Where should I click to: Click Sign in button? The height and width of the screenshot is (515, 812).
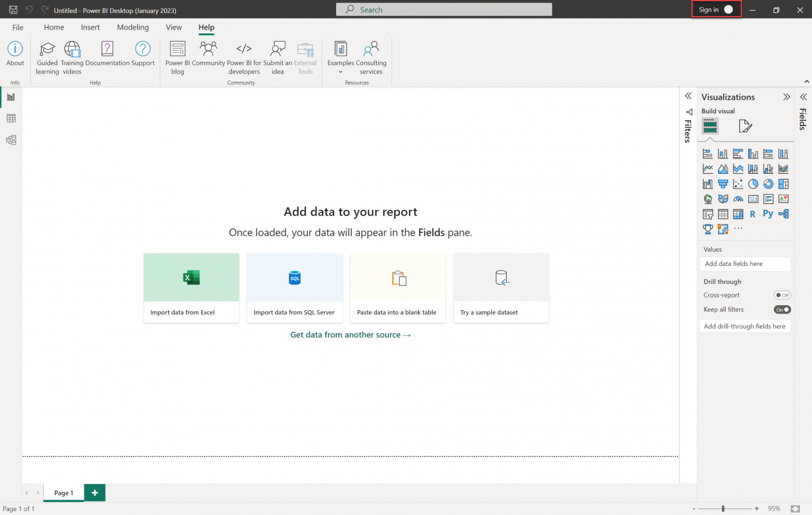point(716,10)
